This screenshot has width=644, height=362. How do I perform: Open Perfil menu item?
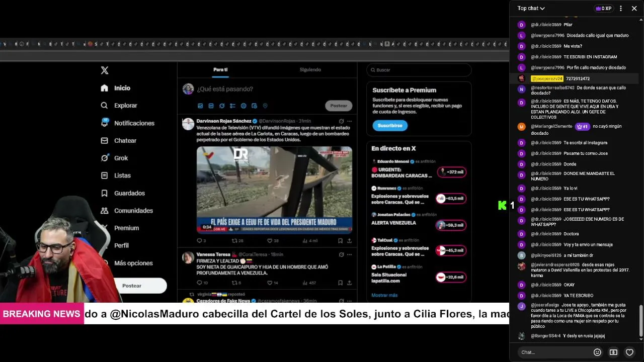click(121, 245)
